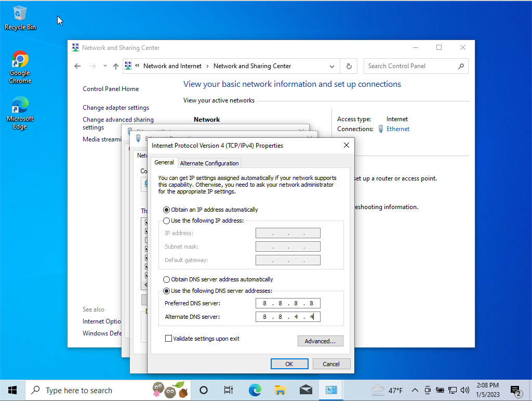This screenshot has height=401, width=532.
Task: Open File Explorer from the taskbar
Action: point(280,391)
